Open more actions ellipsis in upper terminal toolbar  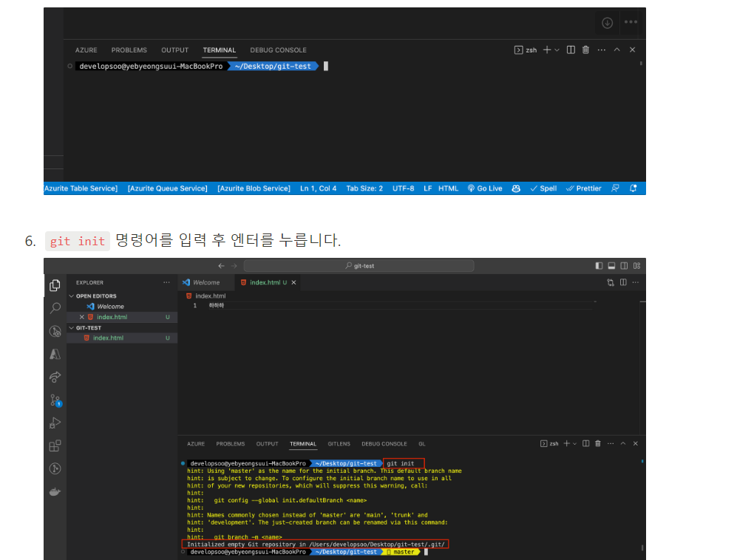tap(602, 49)
